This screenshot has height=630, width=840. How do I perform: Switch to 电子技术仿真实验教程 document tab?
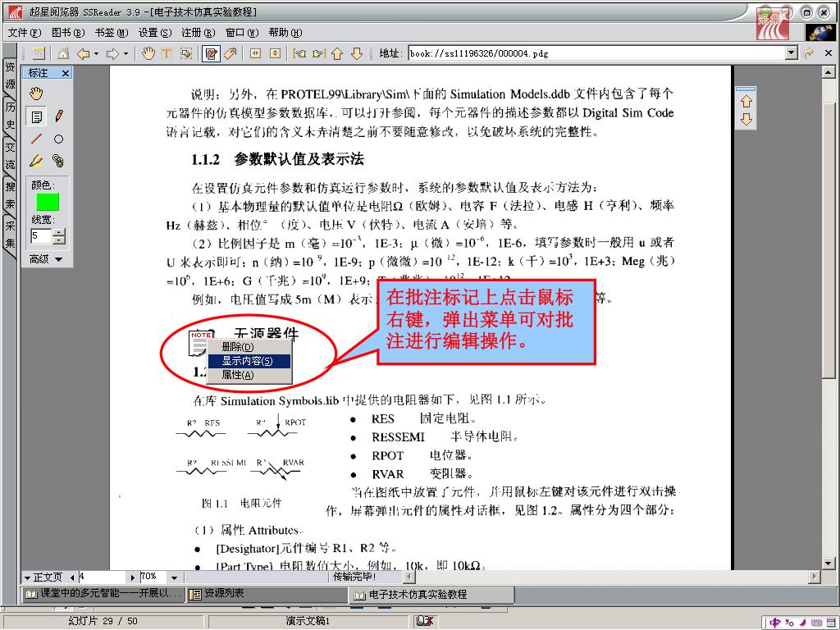point(431,594)
